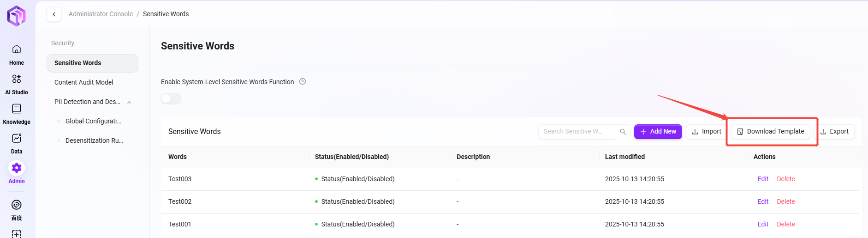Select Sensitive Words in the Security menu

click(x=92, y=63)
